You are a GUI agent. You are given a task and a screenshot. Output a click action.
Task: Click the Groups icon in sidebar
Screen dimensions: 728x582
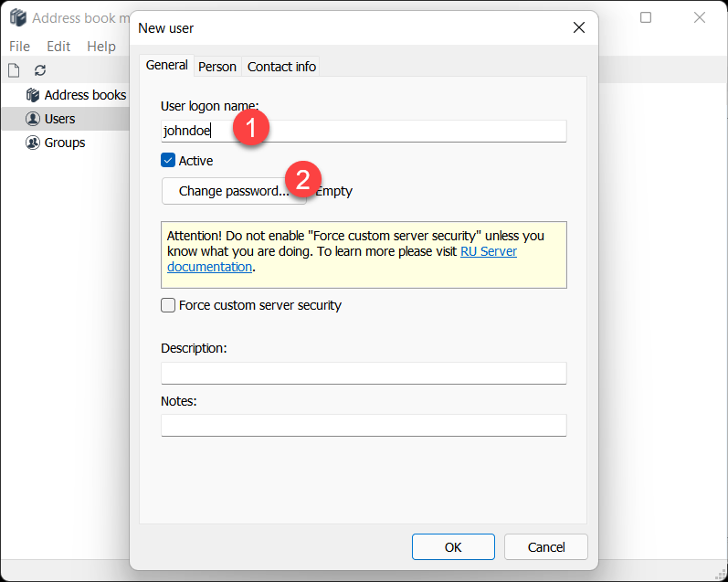(33, 143)
